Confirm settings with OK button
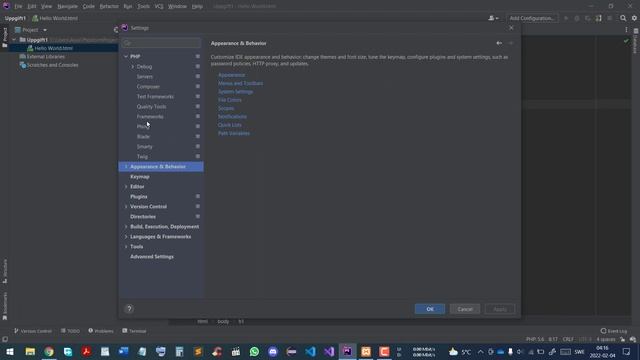The height and width of the screenshot is (360, 640). (x=430, y=309)
